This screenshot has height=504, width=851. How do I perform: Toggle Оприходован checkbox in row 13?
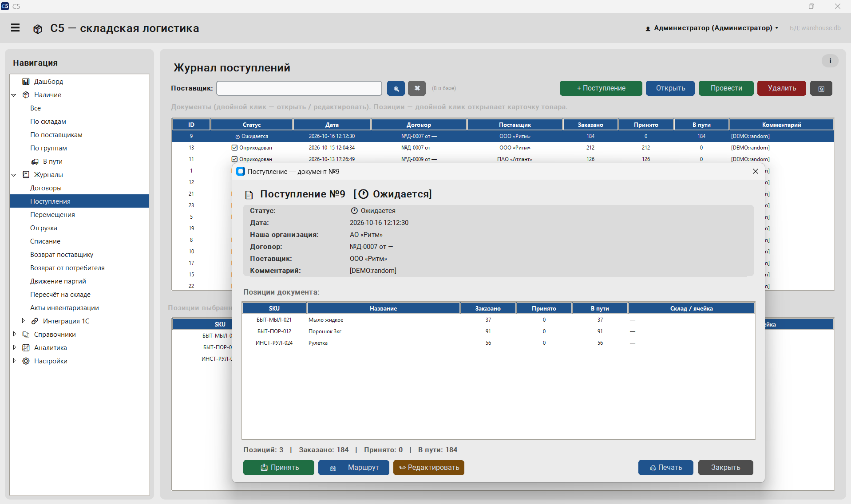click(234, 148)
